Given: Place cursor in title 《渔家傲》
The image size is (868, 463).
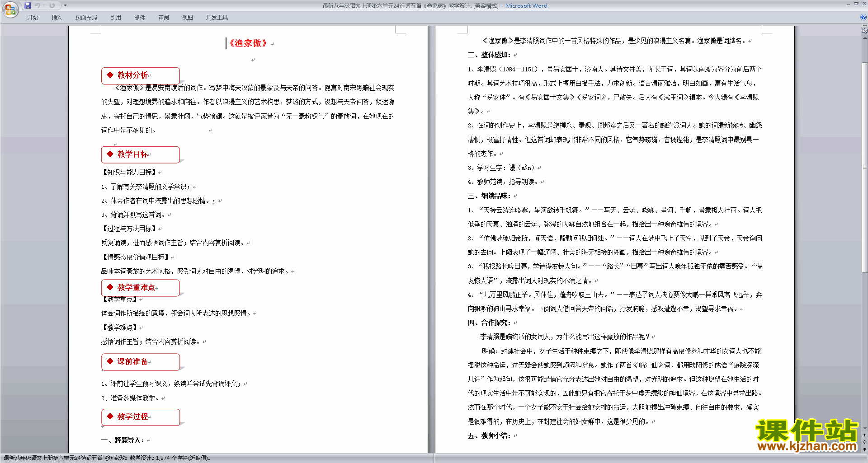Looking at the screenshot, I should [x=248, y=43].
